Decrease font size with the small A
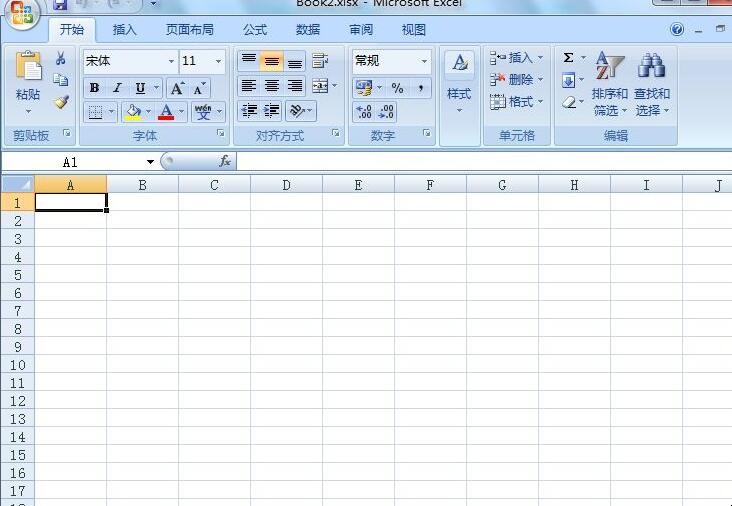 coord(200,88)
